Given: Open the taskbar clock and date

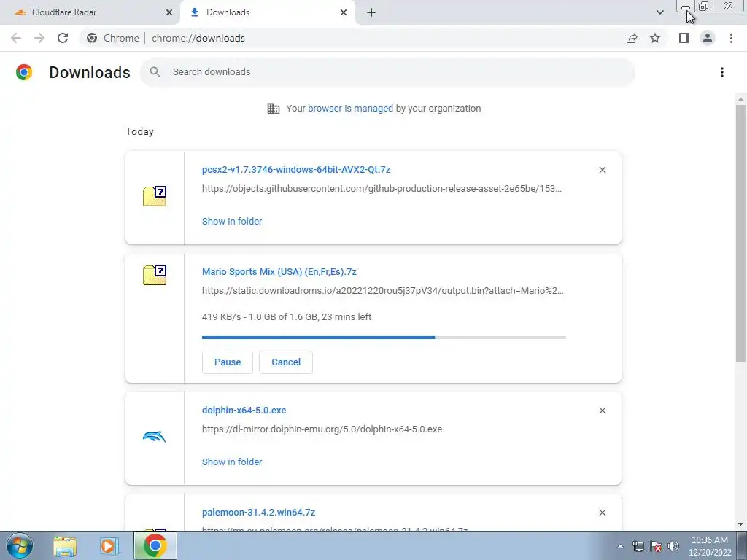Looking at the screenshot, I should point(709,546).
